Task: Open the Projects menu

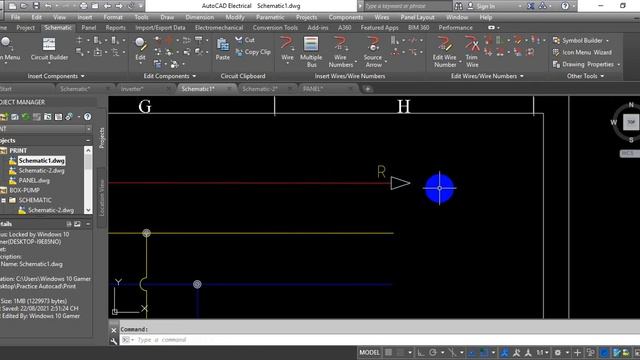Action: click(x=306, y=17)
